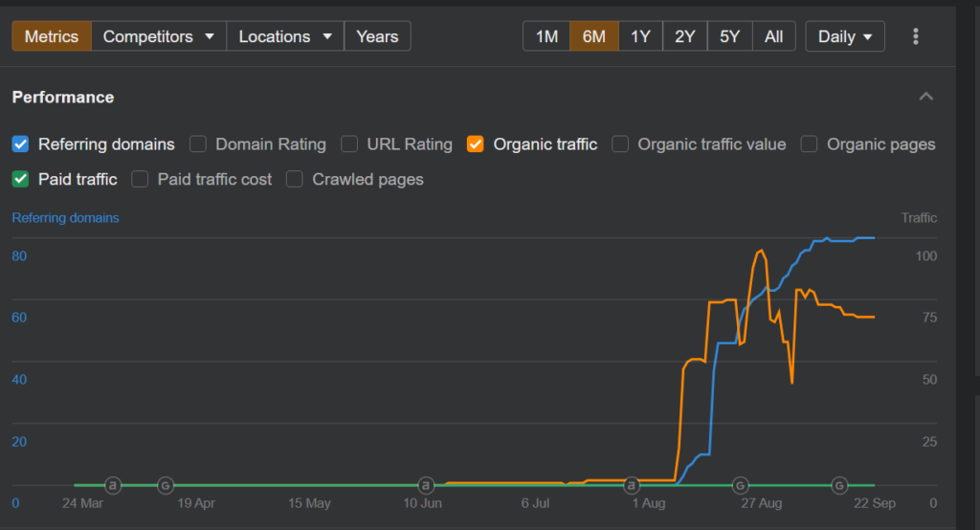This screenshot has height=530, width=980.
Task: Click the 24 Mar date label
Action: pos(82,503)
